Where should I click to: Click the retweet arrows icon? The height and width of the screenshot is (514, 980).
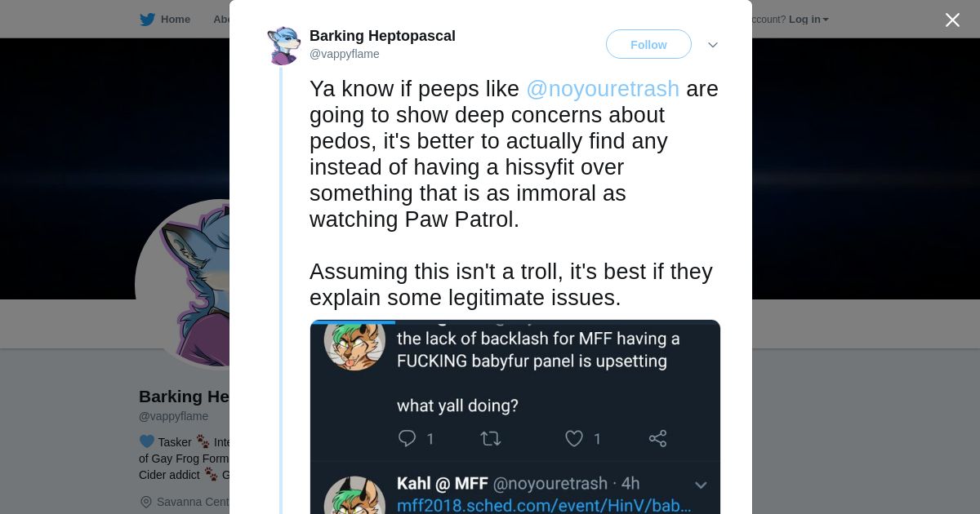[491, 439]
